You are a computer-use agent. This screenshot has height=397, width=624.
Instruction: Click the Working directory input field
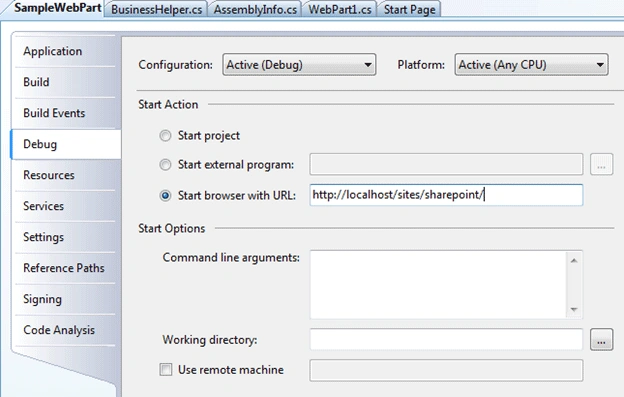coord(446,339)
